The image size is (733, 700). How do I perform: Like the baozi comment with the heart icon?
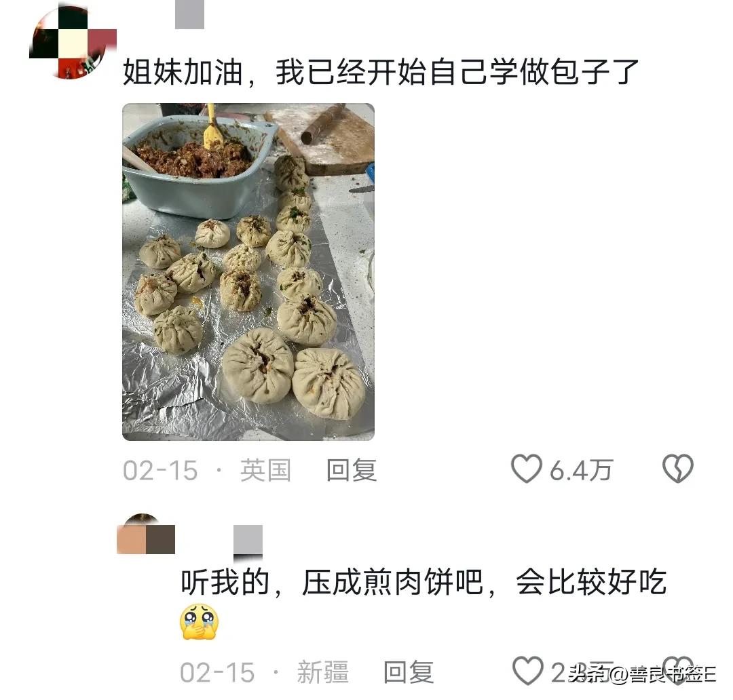[527, 468]
